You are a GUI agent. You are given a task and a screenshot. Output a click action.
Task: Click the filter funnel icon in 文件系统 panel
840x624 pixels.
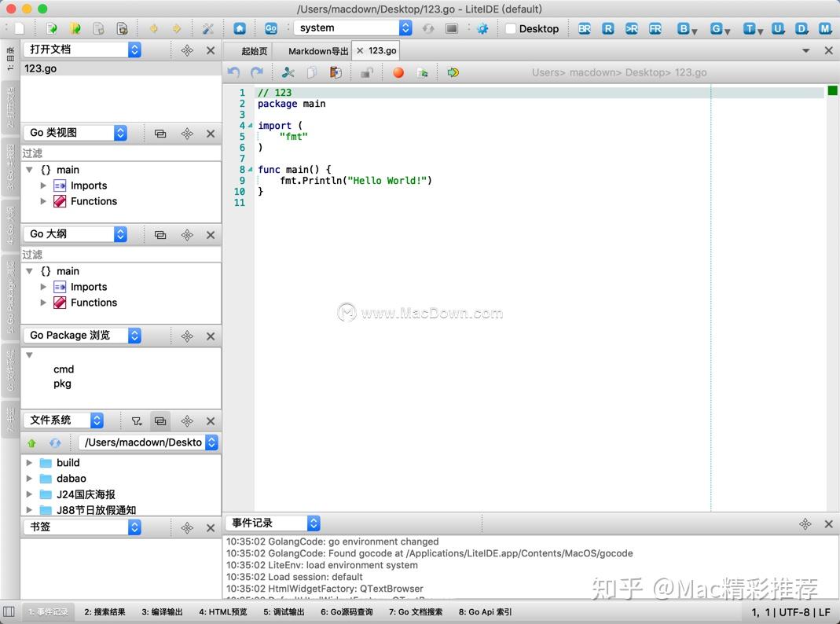137,421
